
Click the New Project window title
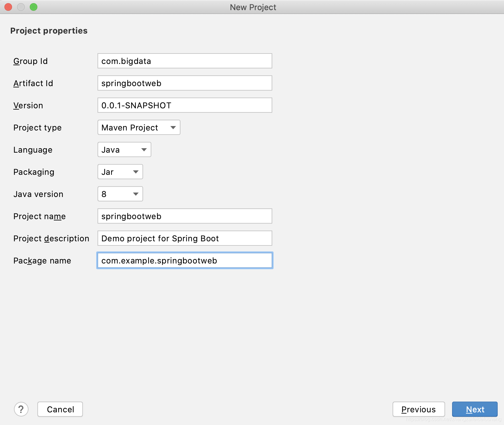coord(253,7)
